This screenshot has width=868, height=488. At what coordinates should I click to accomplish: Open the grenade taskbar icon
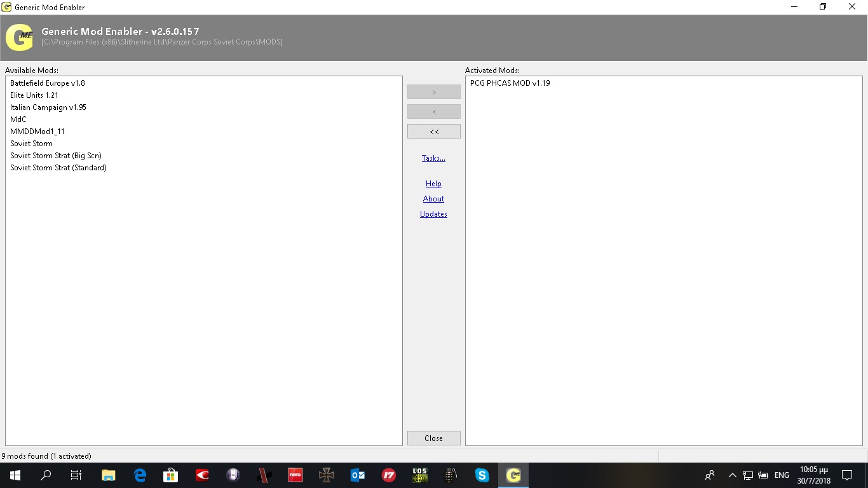[451, 475]
